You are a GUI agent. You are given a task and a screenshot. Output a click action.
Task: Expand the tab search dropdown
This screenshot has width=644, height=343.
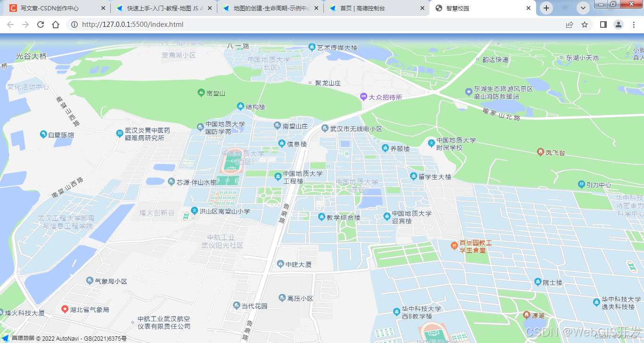[584, 8]
